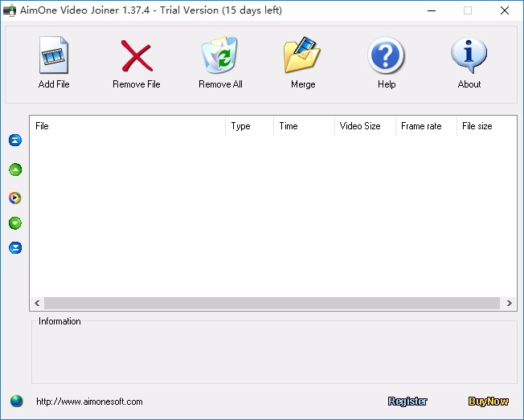Click the Time column header

point(304,126)
